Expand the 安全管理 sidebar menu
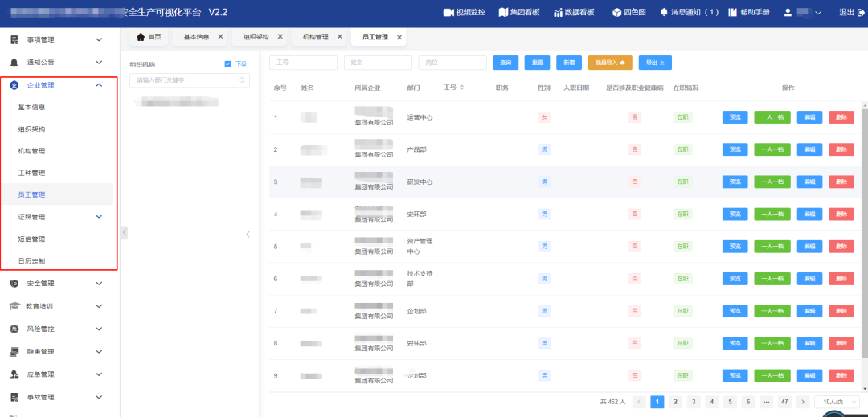Viewport: 868px width, 417px height. click(x=99, y=284)
